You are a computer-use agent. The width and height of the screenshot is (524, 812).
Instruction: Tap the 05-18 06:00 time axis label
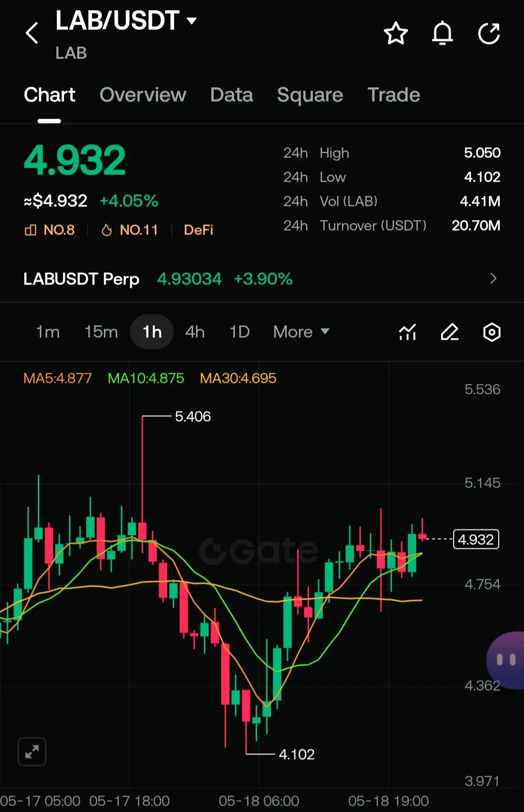point(259,801)
